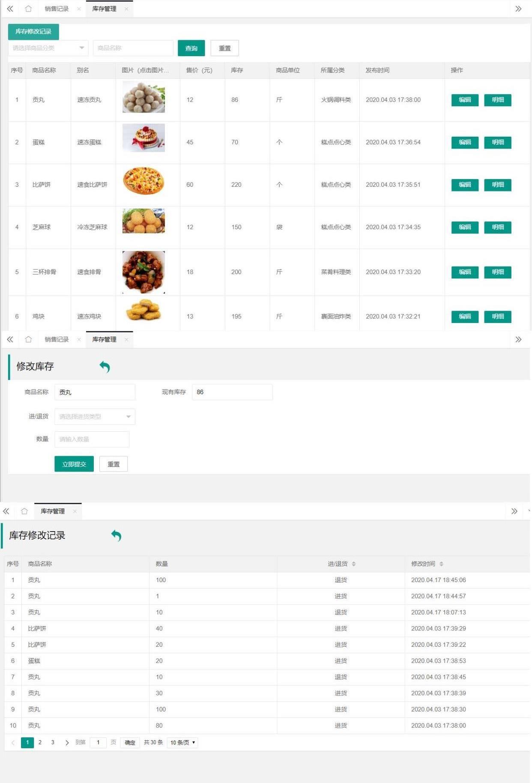Image resolution: width=532 pixels, height=783 pixels.
Task: Click the 芝麻球 product image
Action: 143,221
